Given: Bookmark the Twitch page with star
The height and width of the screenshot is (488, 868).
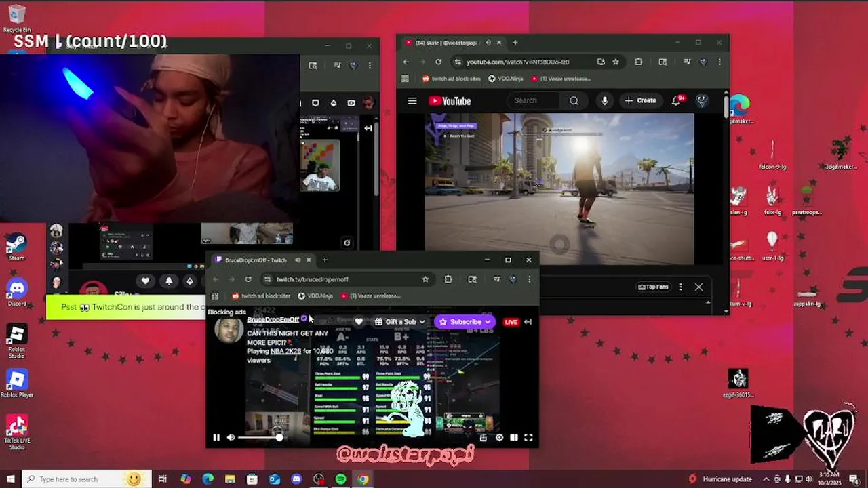Looking at the screenshot, I should [x=425, y=279].
